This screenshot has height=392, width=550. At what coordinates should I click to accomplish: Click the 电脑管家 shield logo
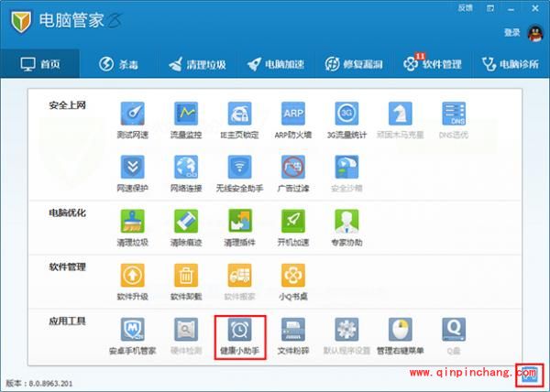[21, 21]
